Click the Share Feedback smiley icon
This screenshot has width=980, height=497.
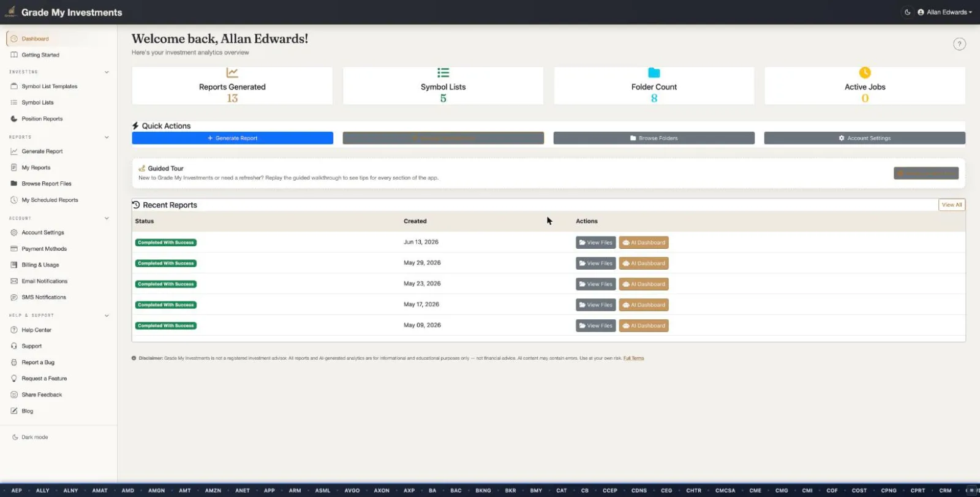click(14, 395)
